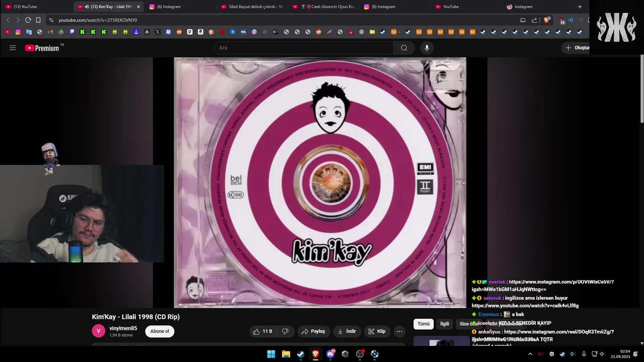644x362 pixels.
Task: Show hidden system tray icons
Action: tap(530, 354)
